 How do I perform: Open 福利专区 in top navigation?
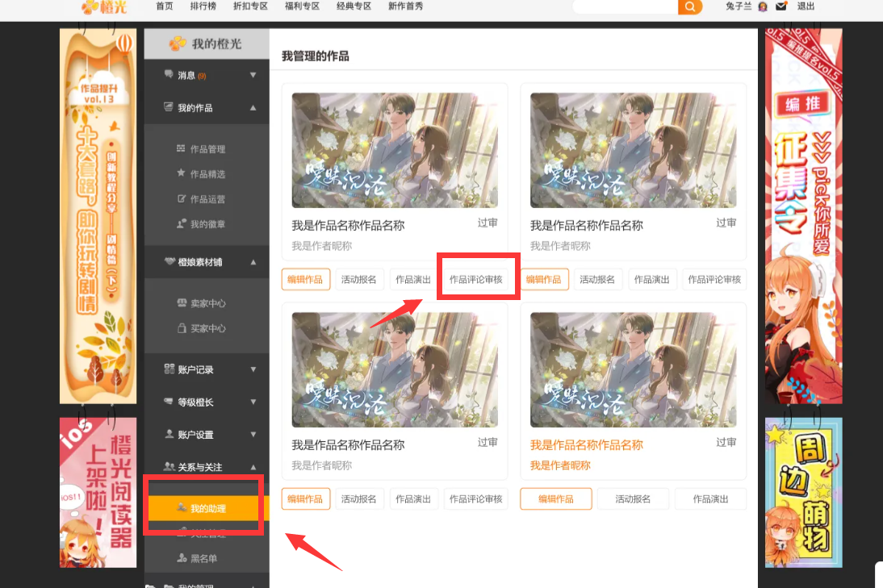tap(302, 6)
